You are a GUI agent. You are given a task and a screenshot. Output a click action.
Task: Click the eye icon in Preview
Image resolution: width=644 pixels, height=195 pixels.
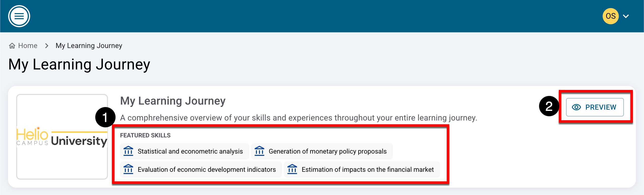[x=576, y=107]
